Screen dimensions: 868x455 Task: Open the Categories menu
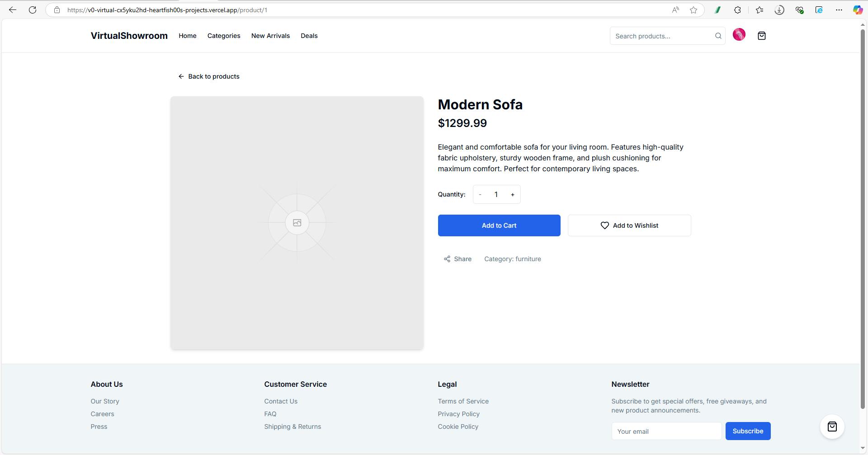pyautogui.click(x=224, y=36)
